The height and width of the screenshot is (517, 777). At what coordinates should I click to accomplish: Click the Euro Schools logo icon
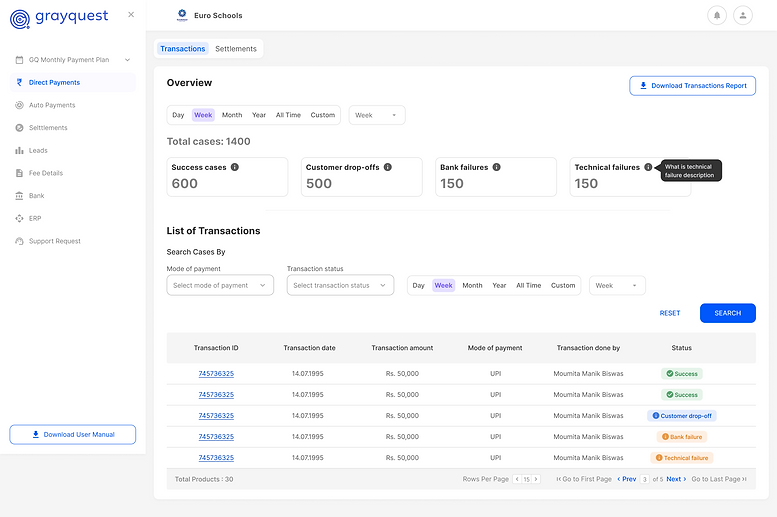182,15
